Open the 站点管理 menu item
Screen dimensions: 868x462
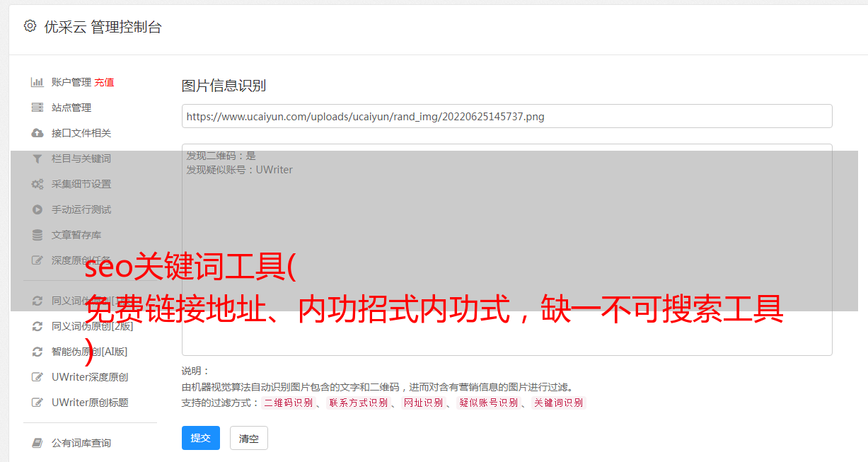[71, 108]
